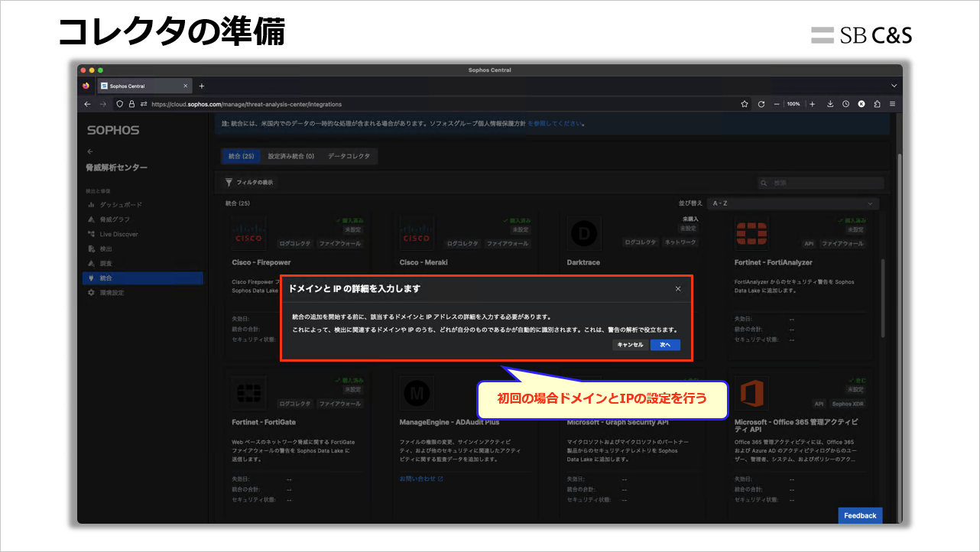Image resolution: width=980 pixels, height=552 pixels.
Task: Open the extensions puzzle icon
Action: click(877, 104)
